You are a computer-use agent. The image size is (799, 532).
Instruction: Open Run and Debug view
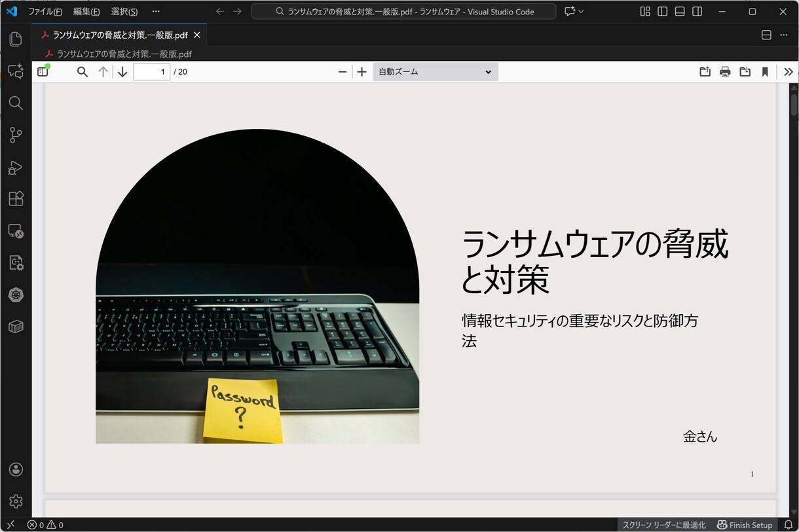(16, 167)
